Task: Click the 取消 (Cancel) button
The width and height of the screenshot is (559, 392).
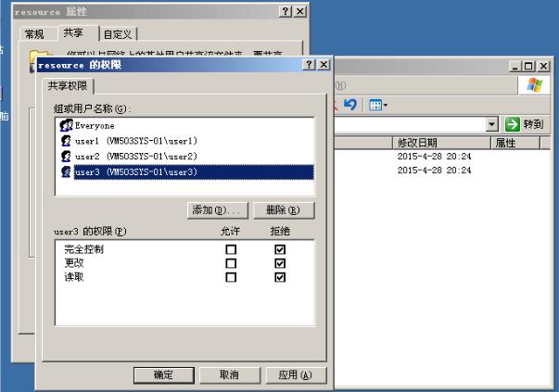Action: tap(230, 375)
